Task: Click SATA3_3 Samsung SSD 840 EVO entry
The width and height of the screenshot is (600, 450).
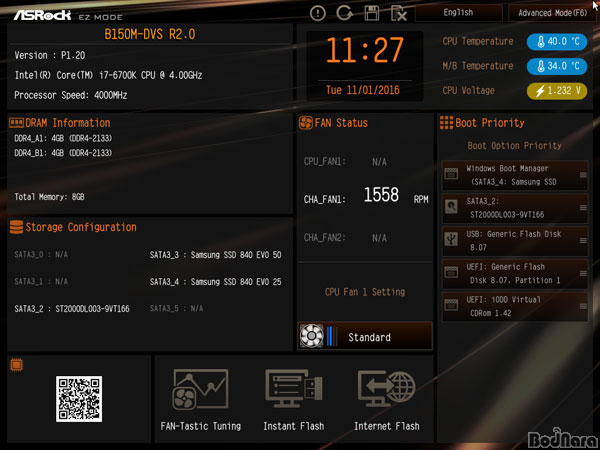Action: coord(215,255)
